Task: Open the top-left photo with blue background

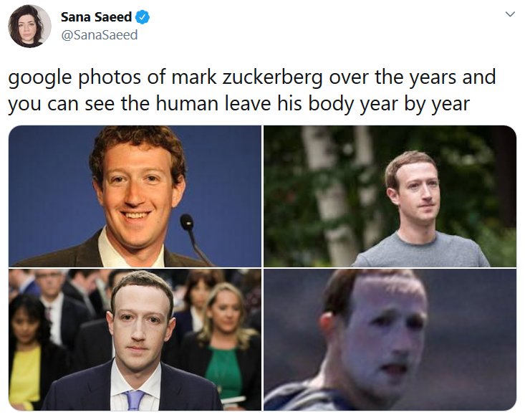Action: (x=135, y=196)
